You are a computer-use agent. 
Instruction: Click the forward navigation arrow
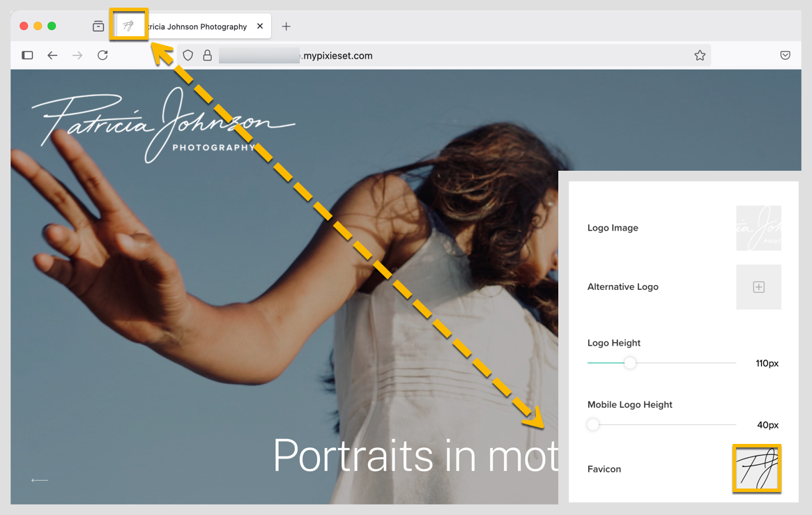coord(77,55)
